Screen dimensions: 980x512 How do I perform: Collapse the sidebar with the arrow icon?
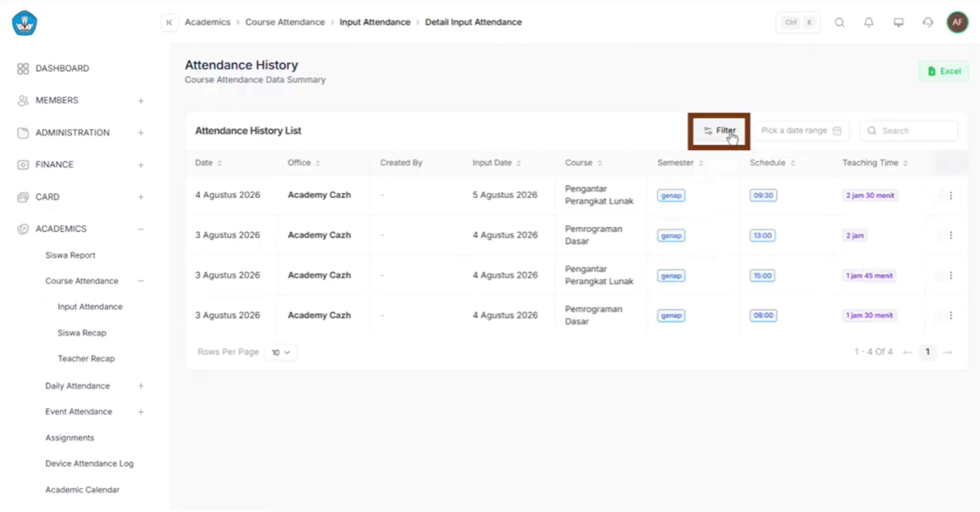click(x=169, y=22)
